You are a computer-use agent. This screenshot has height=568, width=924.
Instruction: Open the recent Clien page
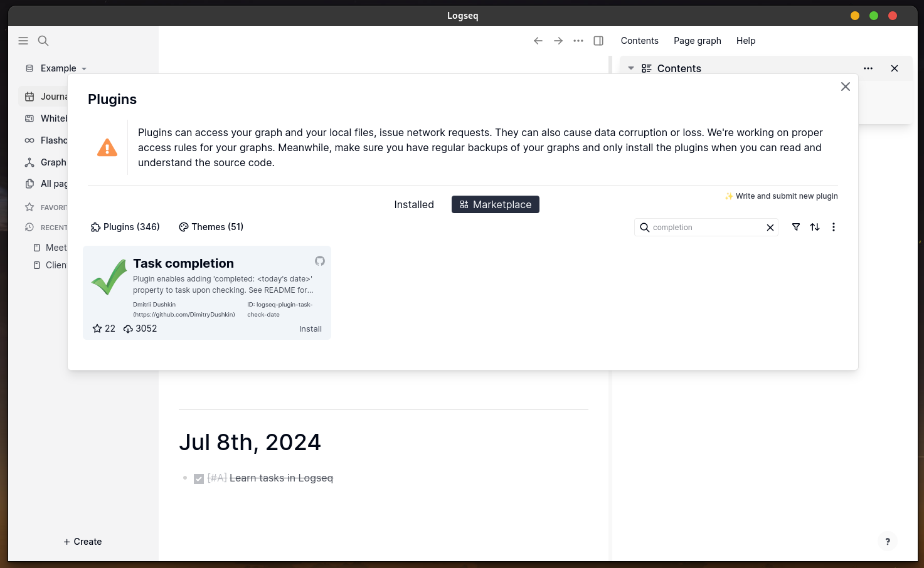(x=50, y=265)
